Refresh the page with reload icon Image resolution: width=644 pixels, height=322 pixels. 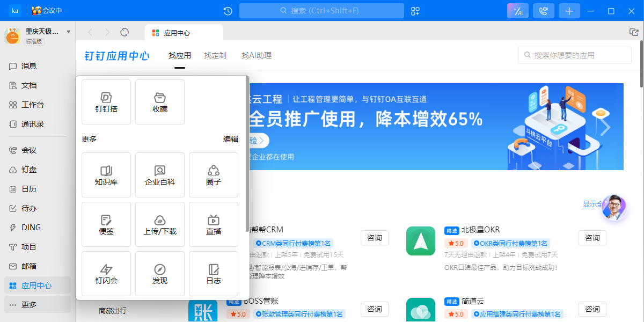(125, 32)
